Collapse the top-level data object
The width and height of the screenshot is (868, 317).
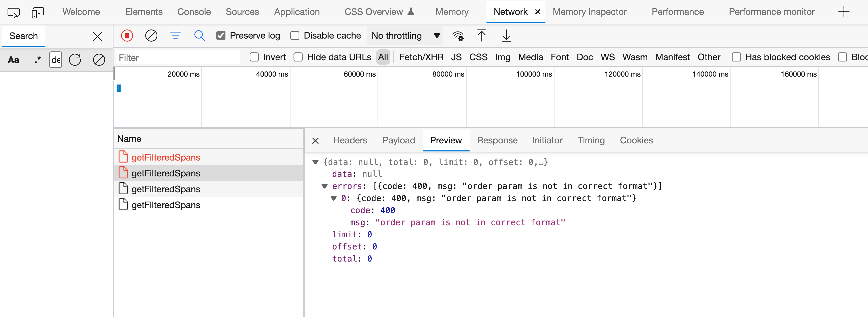[315, 162]
